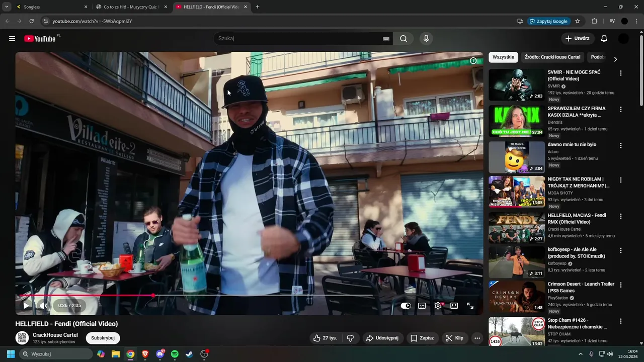The height and width of the screenshot is (362, 644).
Task: Open the on-screen keyboard in search box
Action: point(386,39)
